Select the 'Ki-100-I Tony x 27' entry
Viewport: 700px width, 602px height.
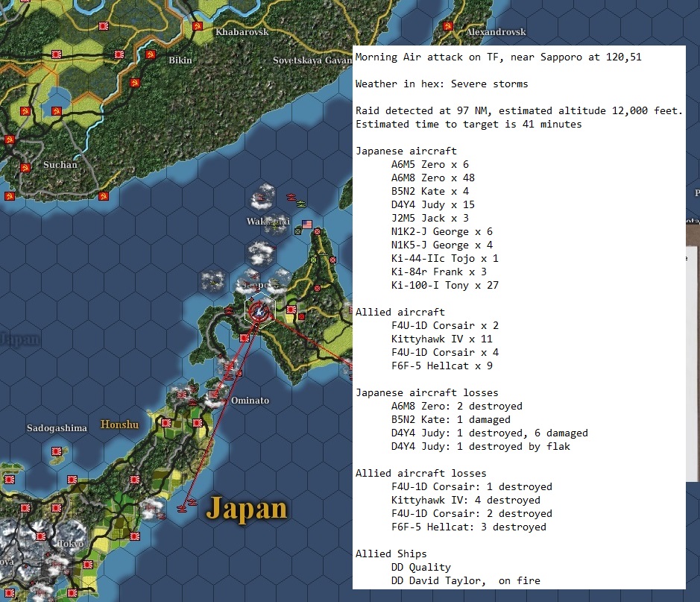445,285
